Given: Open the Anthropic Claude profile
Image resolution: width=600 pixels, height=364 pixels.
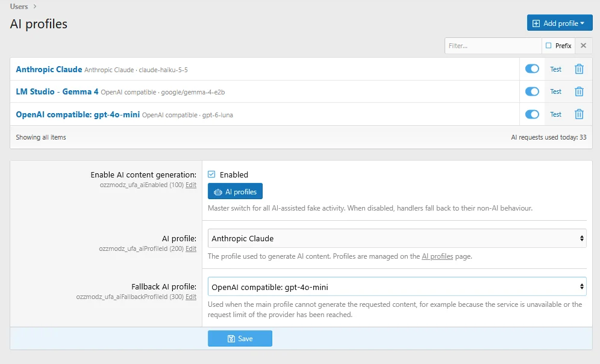Looking at the screenshot, I should pos(49,69).
